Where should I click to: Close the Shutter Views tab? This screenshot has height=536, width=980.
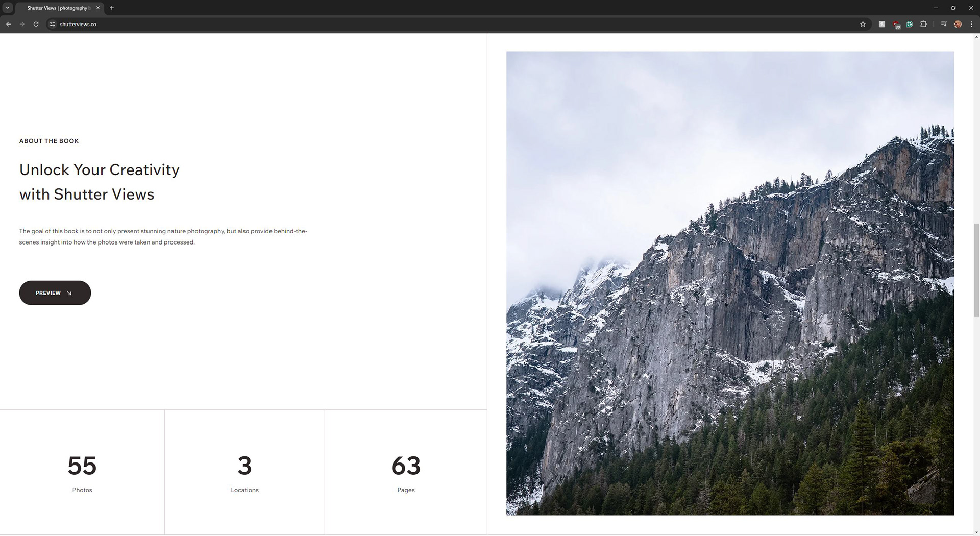[x=98, y=8]
